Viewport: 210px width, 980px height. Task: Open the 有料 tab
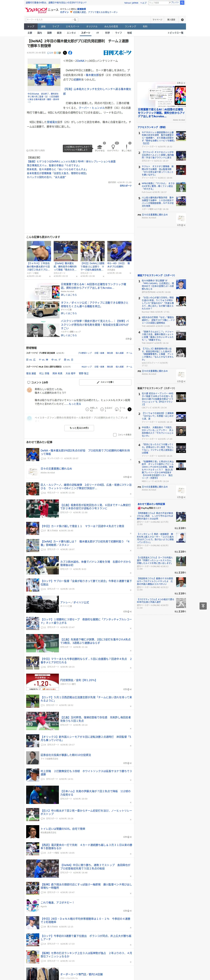tap(145, 27)
